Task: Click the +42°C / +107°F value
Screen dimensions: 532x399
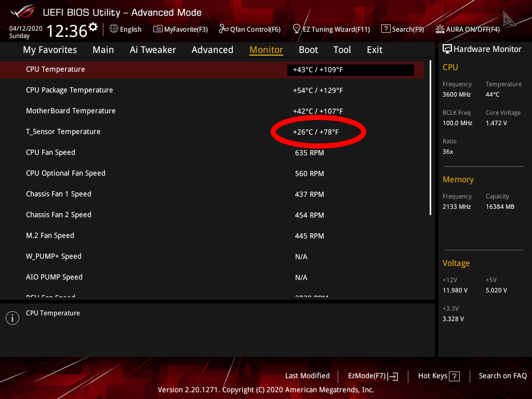Action: (318, 111)
